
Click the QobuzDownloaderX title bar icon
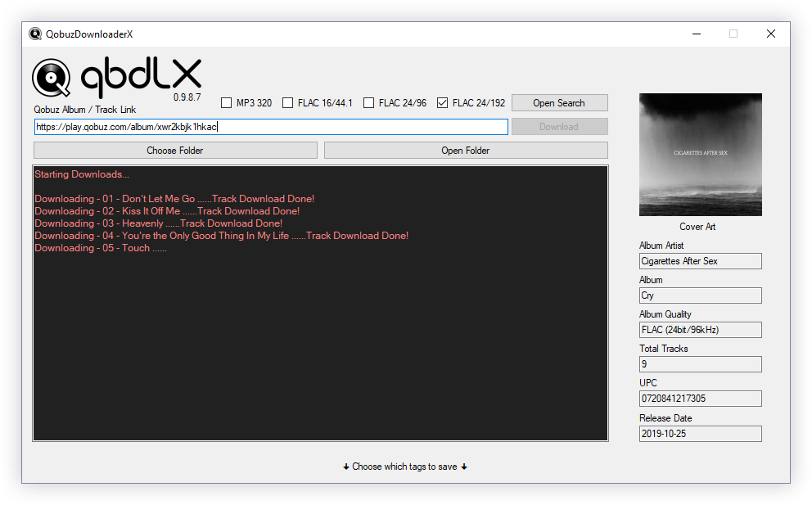[35, 34]
